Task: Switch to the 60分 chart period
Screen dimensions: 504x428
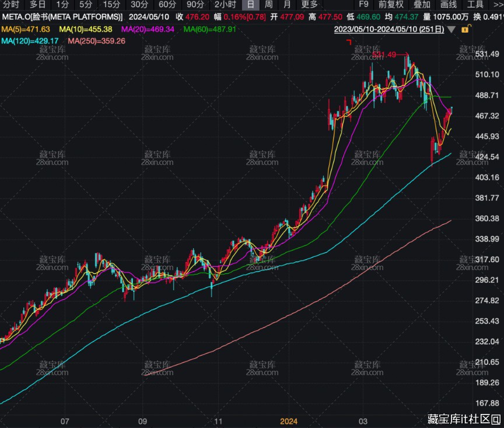Action: pyautogui.click(x=167, y=5)
